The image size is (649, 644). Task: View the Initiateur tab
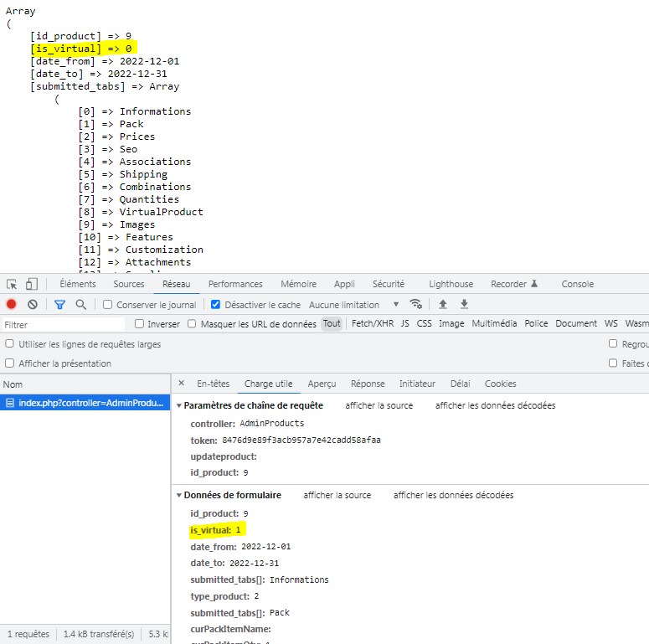click(x=417, y=384)
